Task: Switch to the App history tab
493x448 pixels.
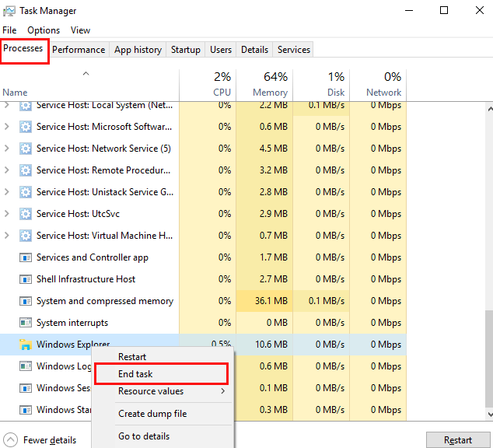Action: (x=138, y=50)
